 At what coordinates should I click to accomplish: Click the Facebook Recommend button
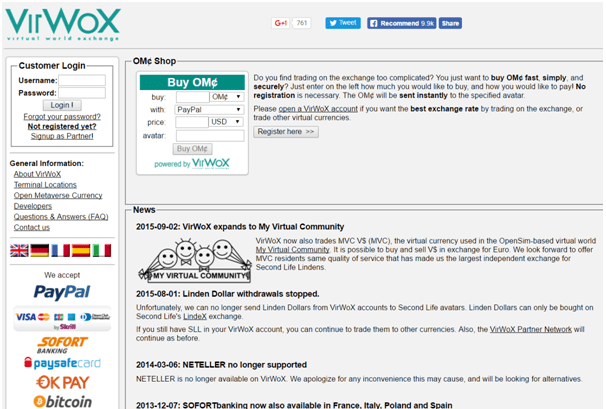pos(402,23)
